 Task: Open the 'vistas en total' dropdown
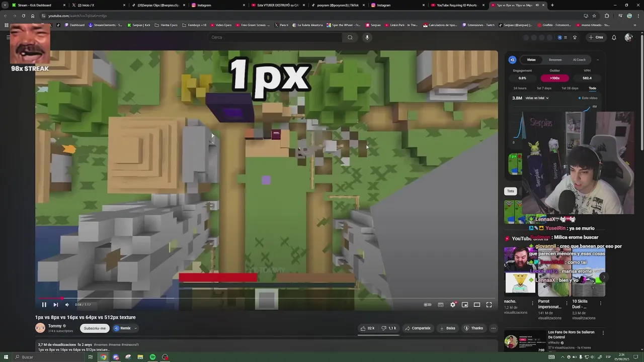pos(537,98)
